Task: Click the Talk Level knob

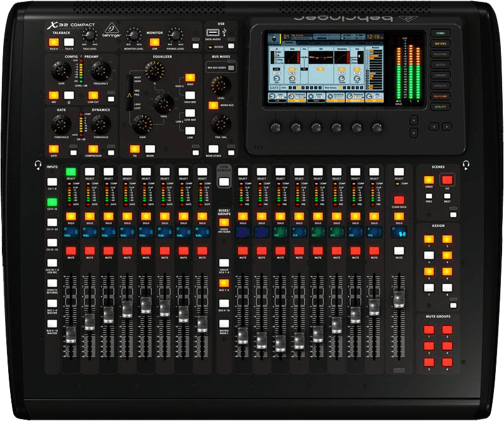Action: click(x=89, y=35)
